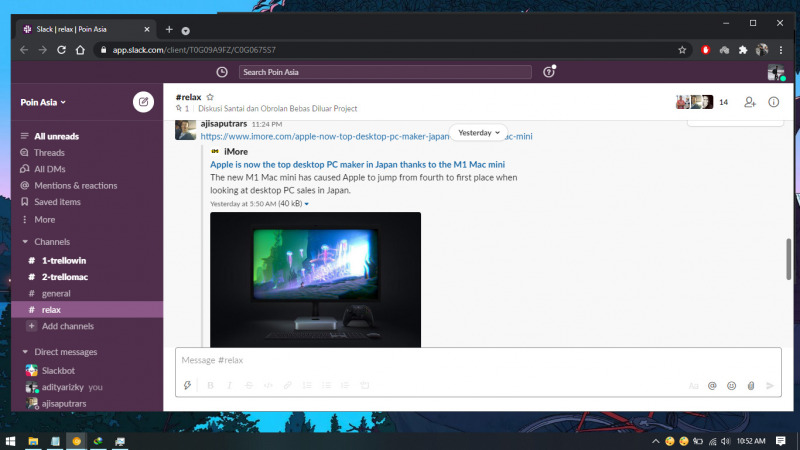Click the ajisaputrars username in message
Viewport: 800px width, 450px height.
[223, 123]
